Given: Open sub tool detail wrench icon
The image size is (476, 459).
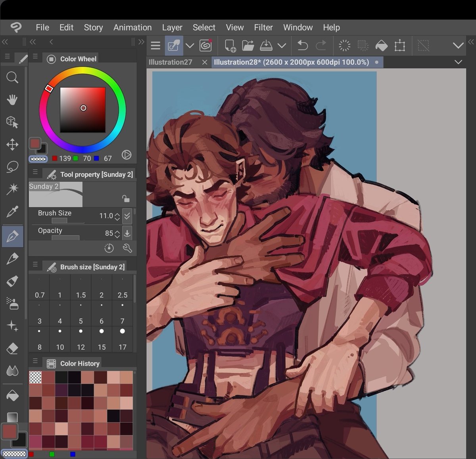Looking at the screenshot, I should 127,248.
